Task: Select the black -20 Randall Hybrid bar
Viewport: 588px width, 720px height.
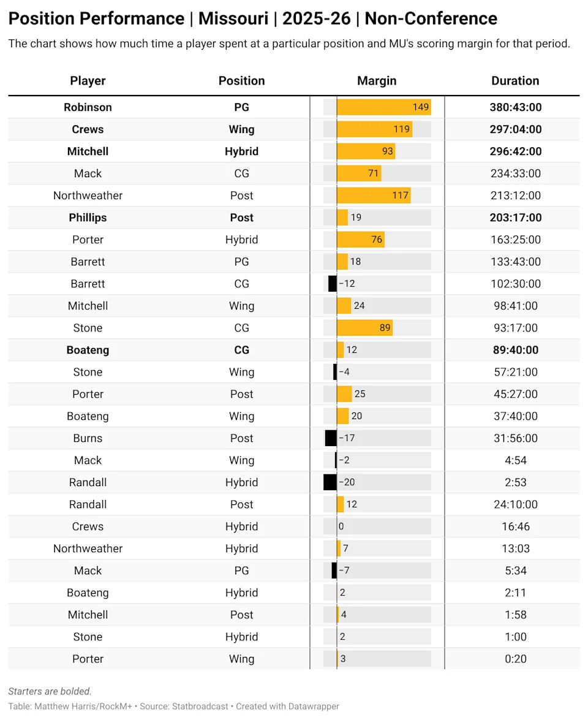Action: 330,482
